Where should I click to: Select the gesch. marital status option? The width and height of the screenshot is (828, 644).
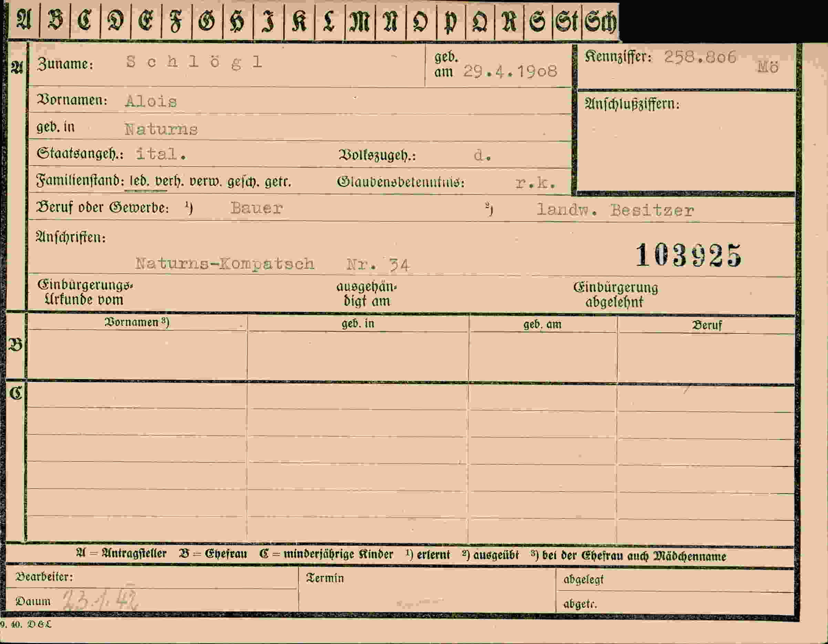click(243, 182)
